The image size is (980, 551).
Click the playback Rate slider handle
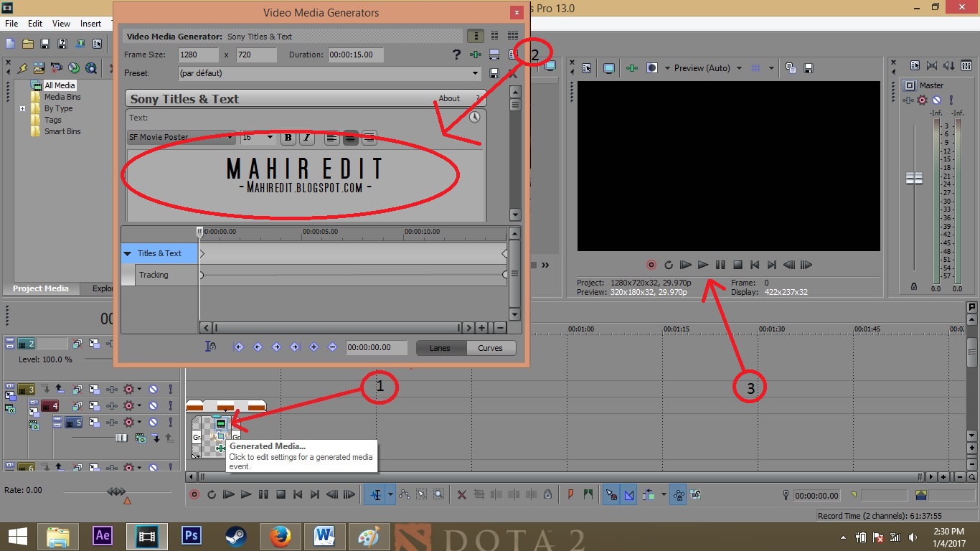tap(116, 491)
